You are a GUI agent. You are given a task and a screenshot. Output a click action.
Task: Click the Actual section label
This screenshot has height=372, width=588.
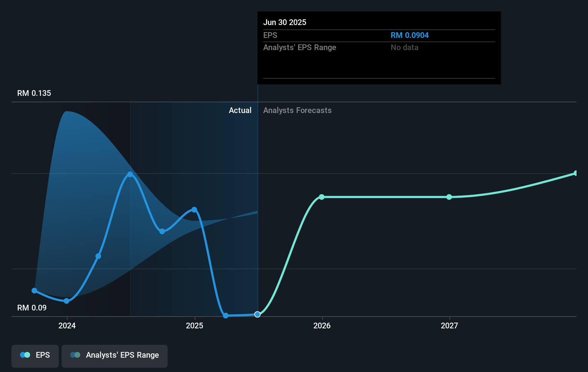[240, 111]
